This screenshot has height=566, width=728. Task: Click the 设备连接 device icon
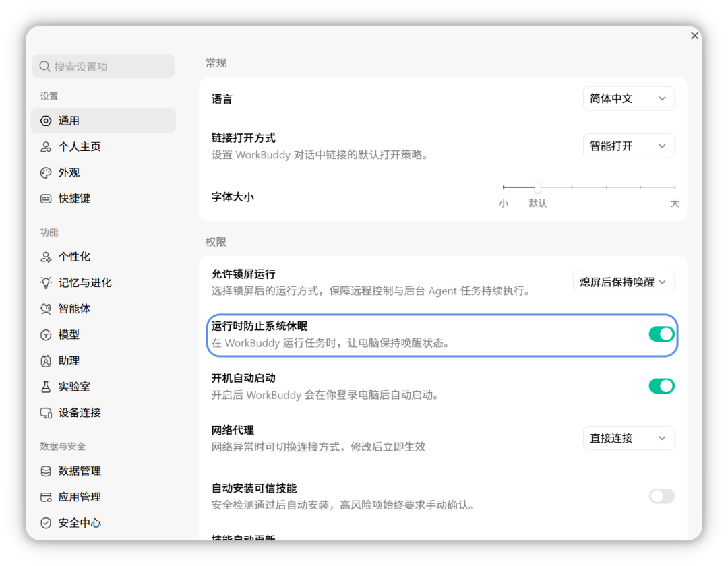[x=46, y=413]
